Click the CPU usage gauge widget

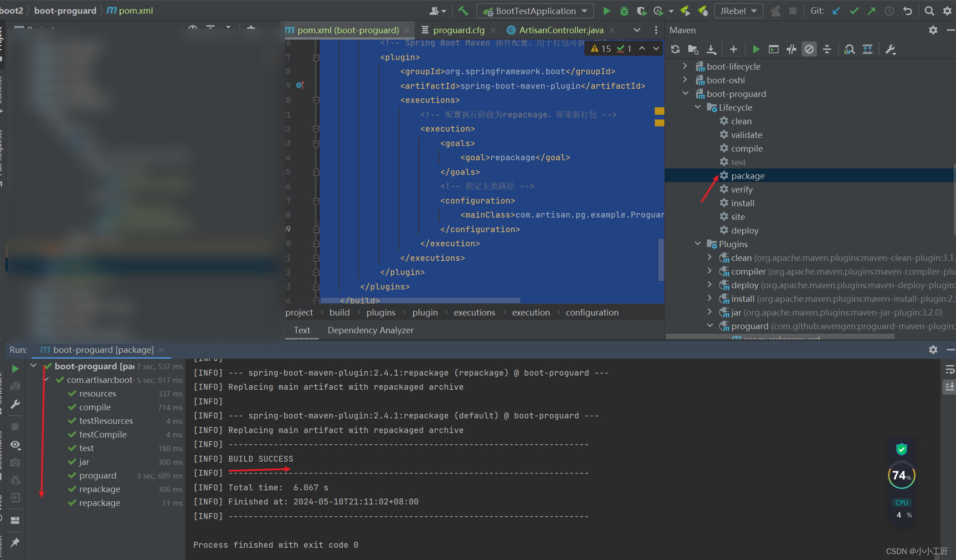click(x=901, y=475)
